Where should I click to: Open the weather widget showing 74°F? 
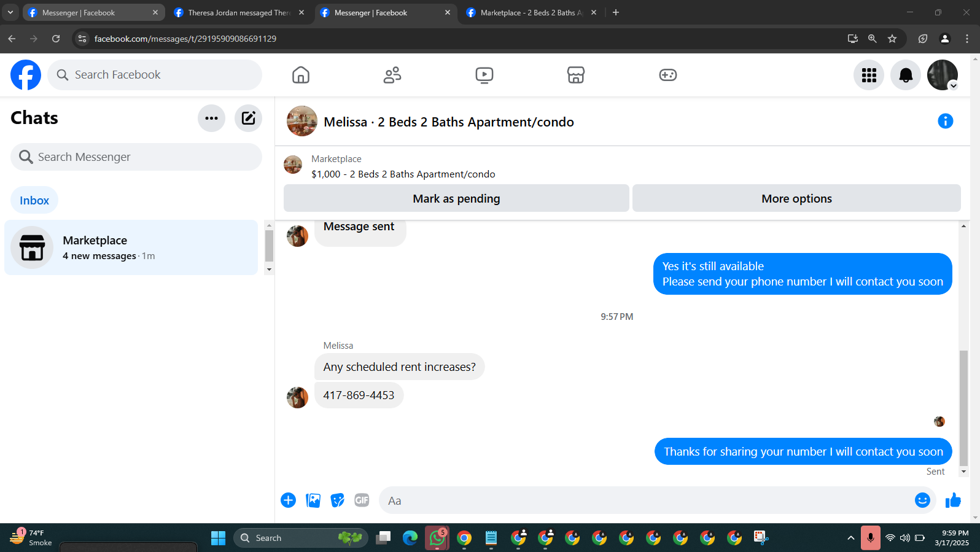[x=31, y=538]
